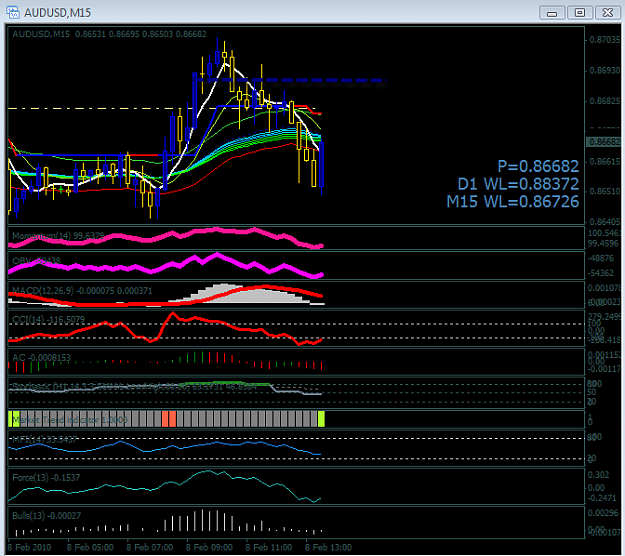The height and width of the screenshot is (556, 625).
Task: Click the MFI(14) indicator label
Action: pos(45,439)
